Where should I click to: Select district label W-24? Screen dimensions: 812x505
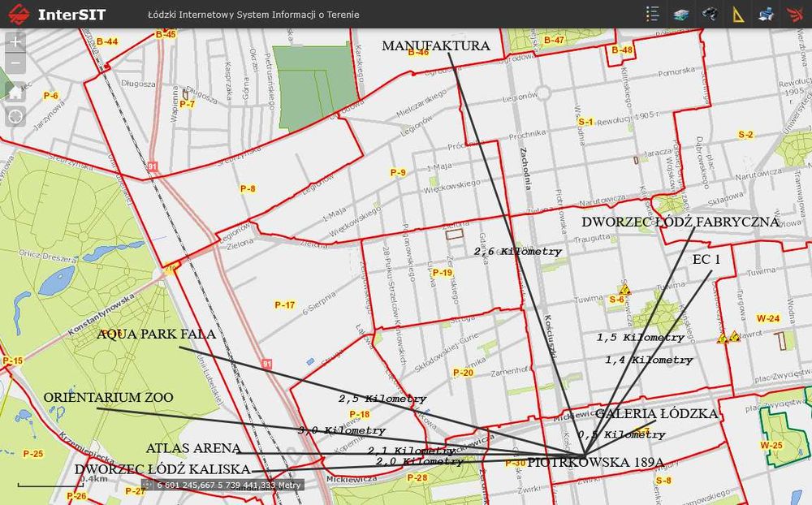click(x=768, y=318)
